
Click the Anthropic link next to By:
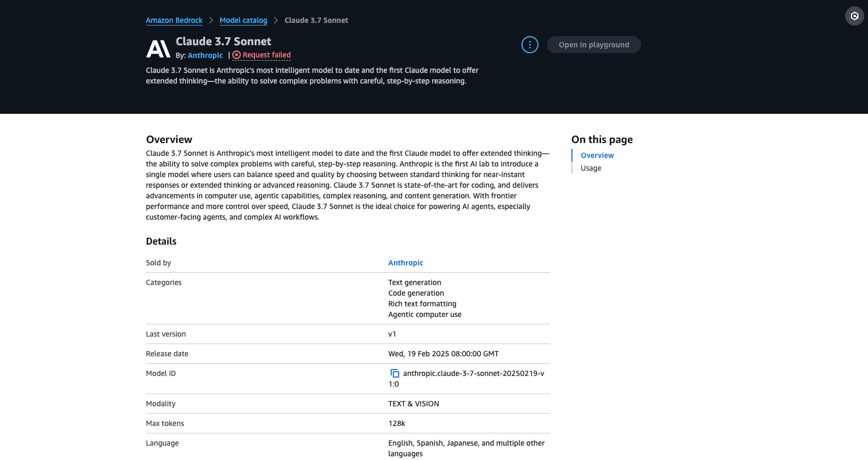point(205,55)
